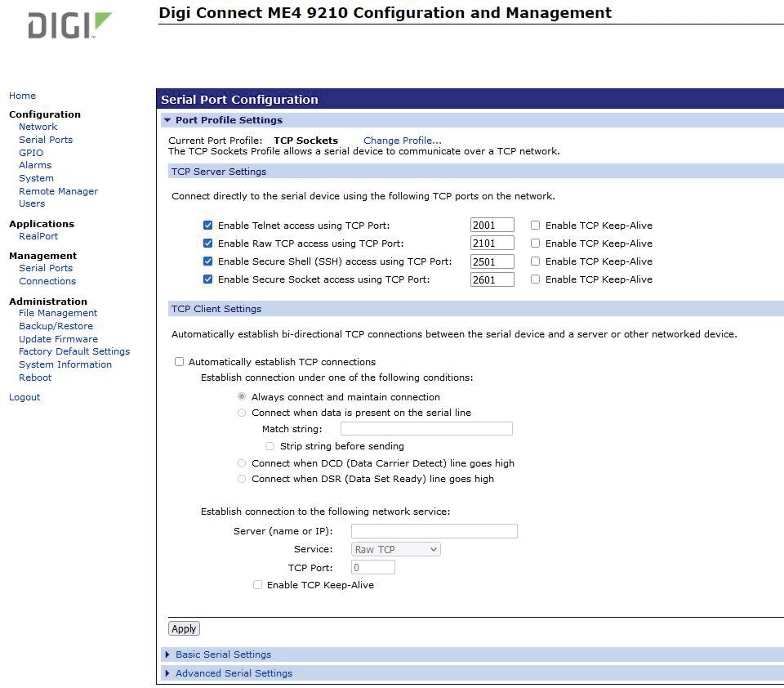
Task: Check Automatically establish TCP connections
Action: pyautogui.click(x=179, y=362)
